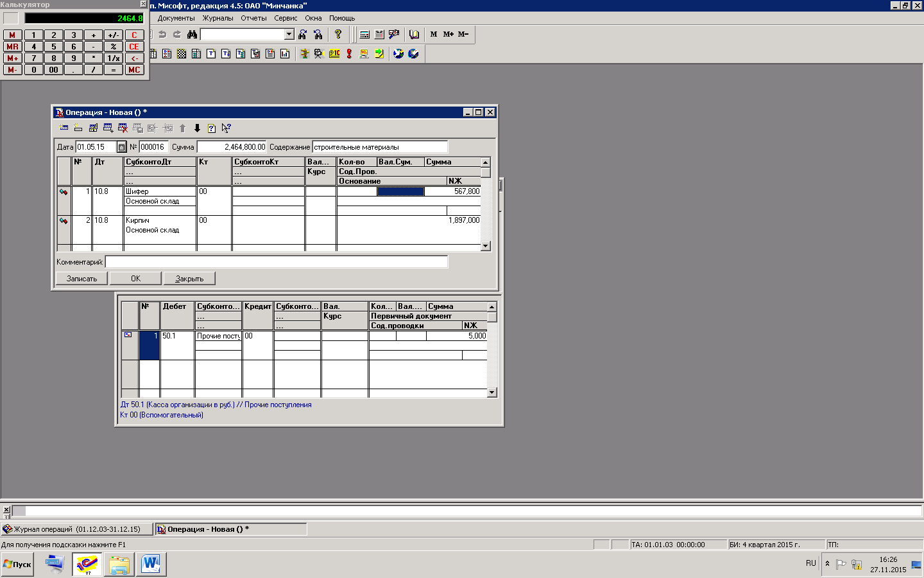Click the redo arrow in main toolbar
Image resolution: width=924 pixels, height=578 pixels.
click(x=177, y=34)
